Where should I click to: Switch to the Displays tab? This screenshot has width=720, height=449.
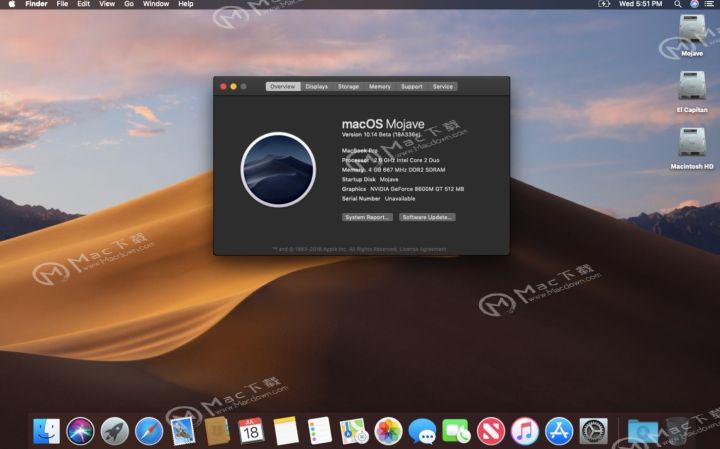pos(317,86)
